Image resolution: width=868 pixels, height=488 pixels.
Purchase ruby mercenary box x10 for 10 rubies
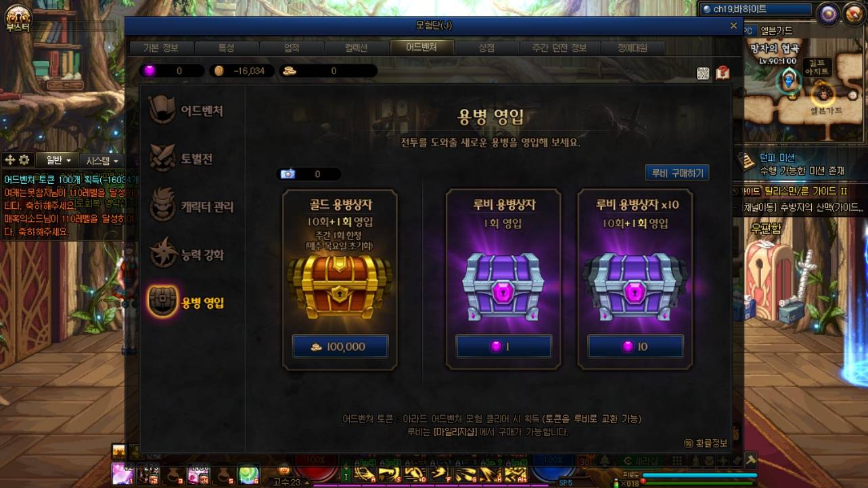click(x=635, y=346)
